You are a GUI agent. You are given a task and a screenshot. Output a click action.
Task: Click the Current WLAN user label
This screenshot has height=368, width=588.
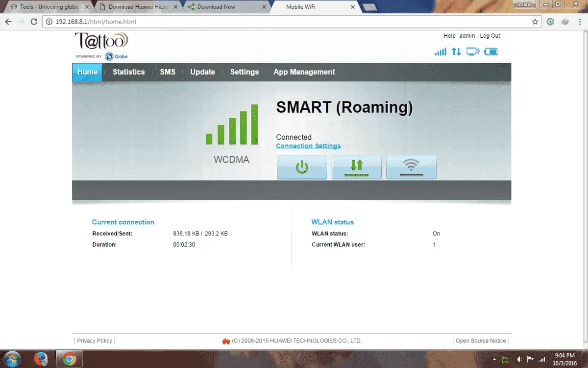tap(339, 244)
